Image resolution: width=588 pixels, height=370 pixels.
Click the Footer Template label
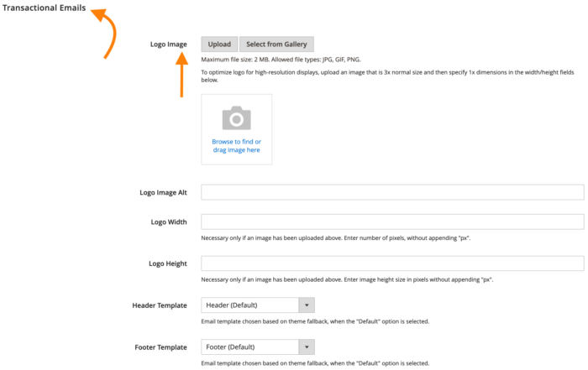coord(160,347)
